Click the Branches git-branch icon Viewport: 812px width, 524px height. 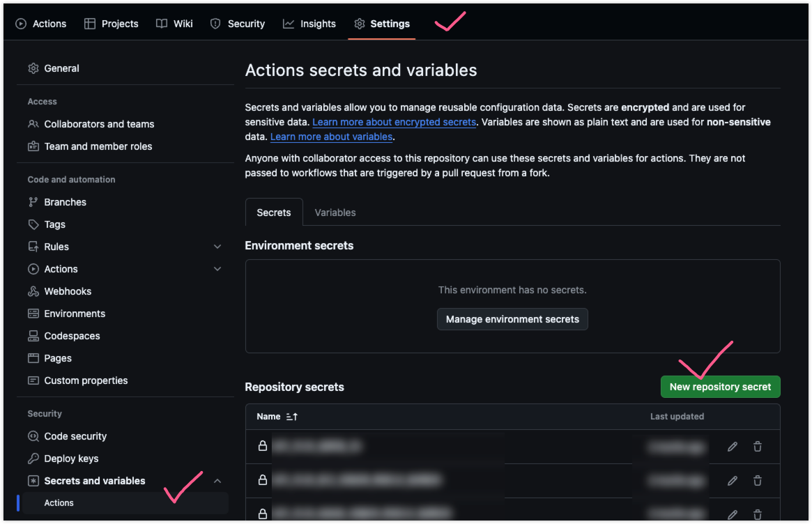[x=33, y=203]
